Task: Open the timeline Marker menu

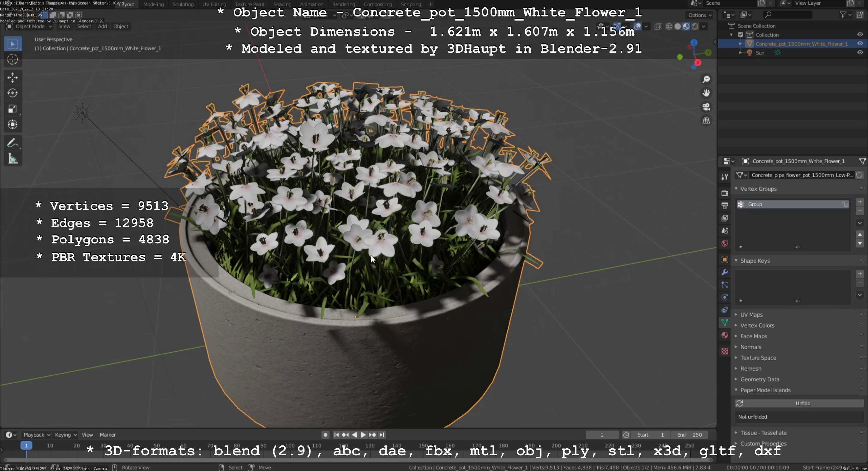Action: coord(108,435)
